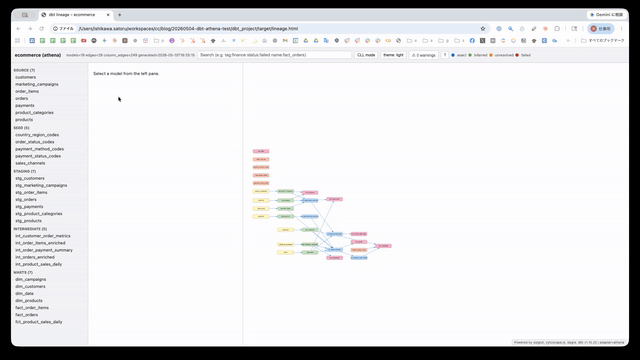
Task: Reload the lineage.html page
Action: [x=41, y=29]
